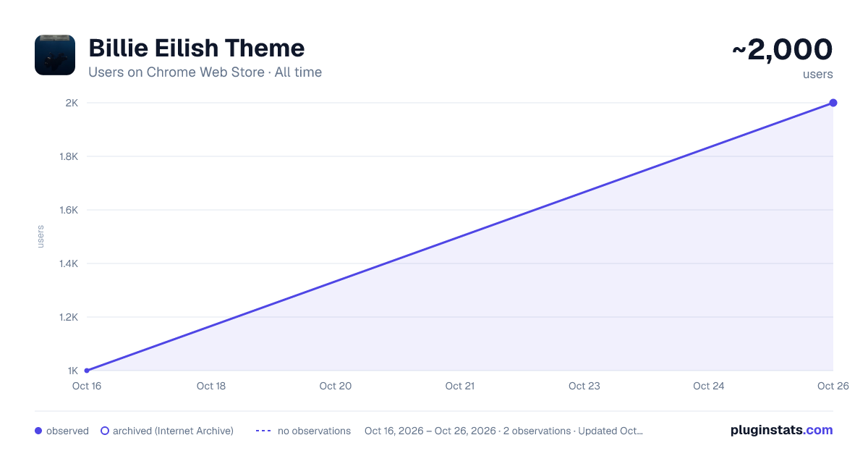Click the observed legend dot icon

(x=38, y=431)
